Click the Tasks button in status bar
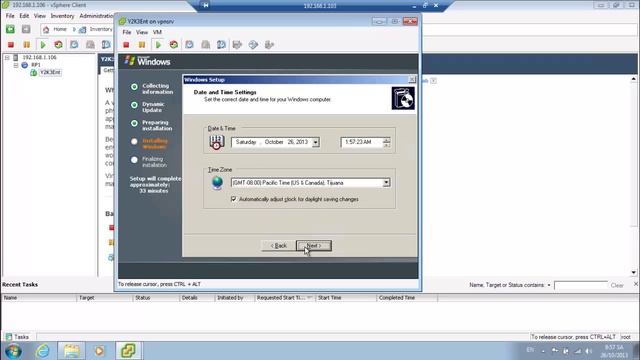The width and height of the screenshot is (640, 360). [18, 337]
